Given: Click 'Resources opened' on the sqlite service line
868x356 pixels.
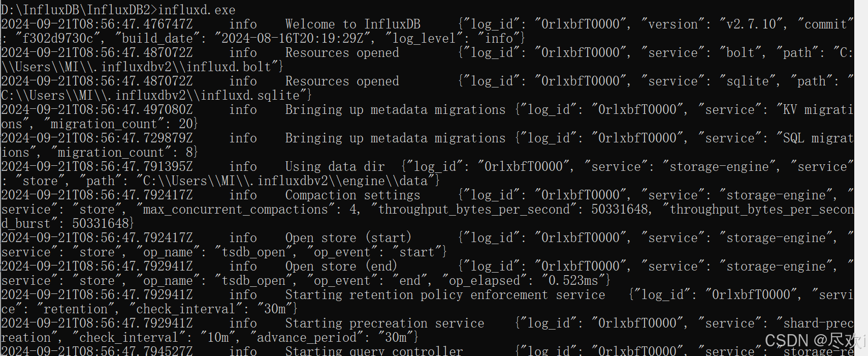Looking at the screenshot, I should (342, 81).
